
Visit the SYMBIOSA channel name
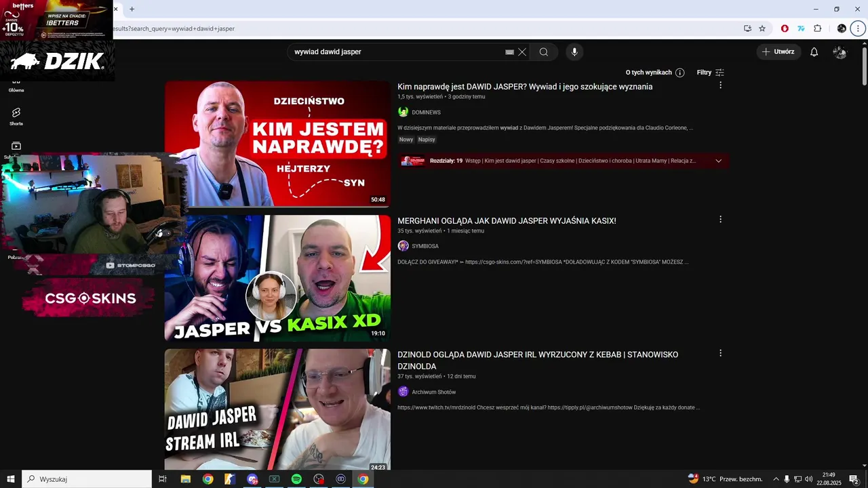[x=425, y=246]
